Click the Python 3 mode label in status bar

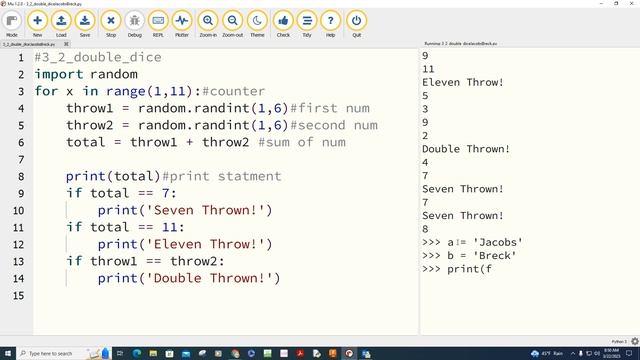coord(619,341)
